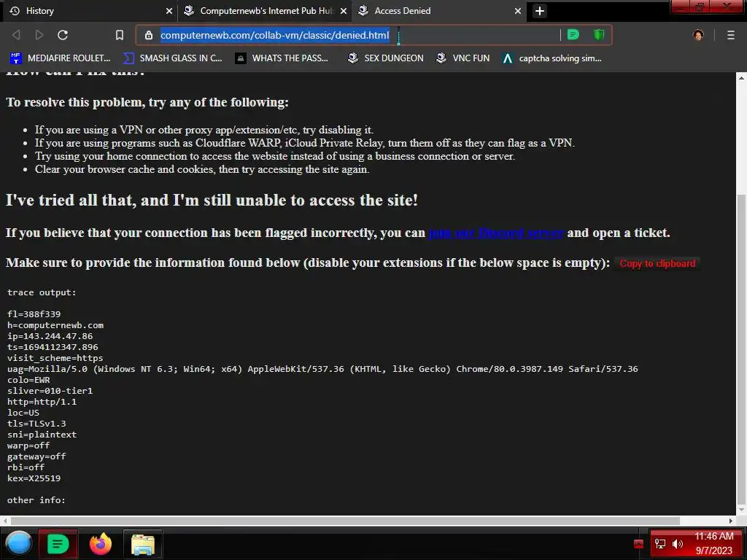Launch Firefox from the taskbar
The image size is (747, 560).
[x=101, y=543]
